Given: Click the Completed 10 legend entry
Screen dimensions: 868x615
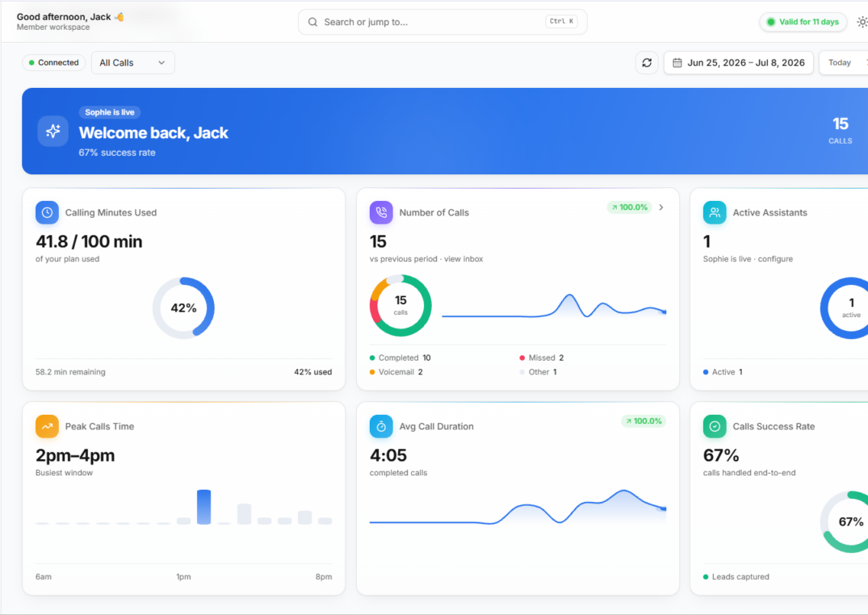Looking at the screenshot, I should pos(400,358).
